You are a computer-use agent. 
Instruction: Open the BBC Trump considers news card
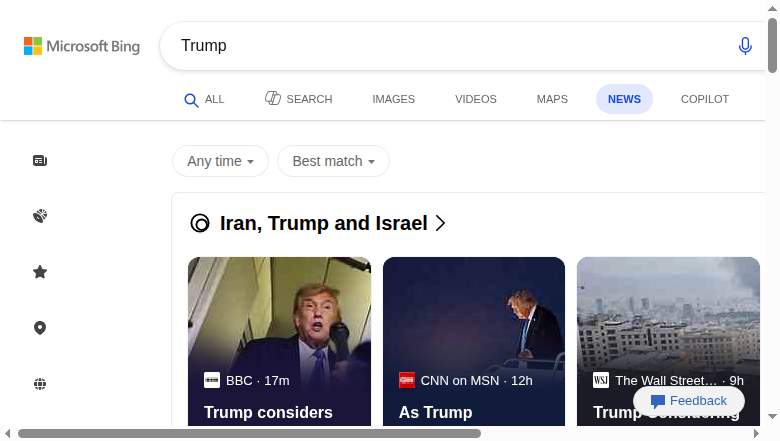click(x=280, y=342)
